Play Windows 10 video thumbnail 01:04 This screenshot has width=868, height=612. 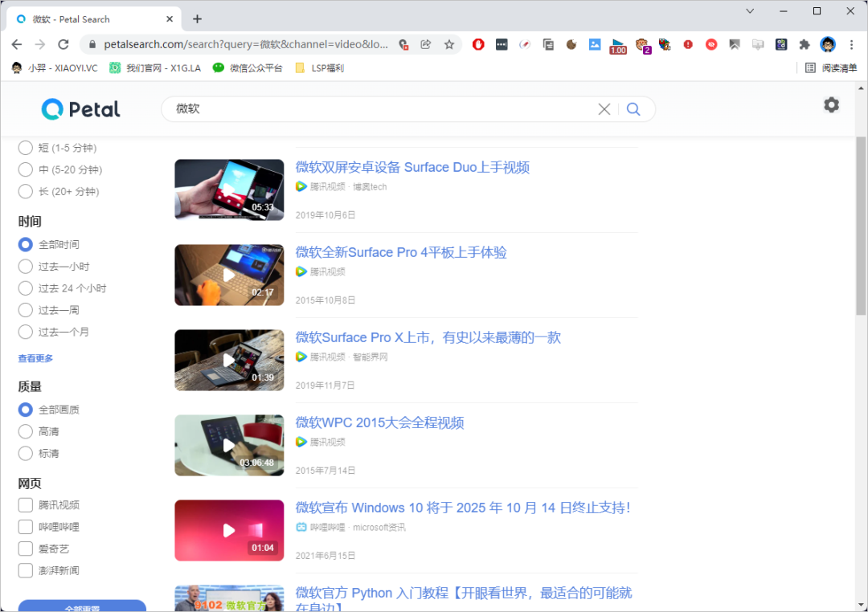point(229,531)
